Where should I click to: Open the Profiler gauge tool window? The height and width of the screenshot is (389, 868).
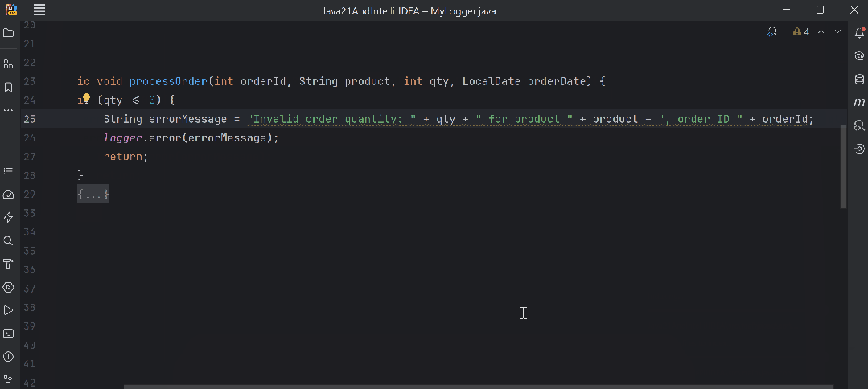coord(8,194)
